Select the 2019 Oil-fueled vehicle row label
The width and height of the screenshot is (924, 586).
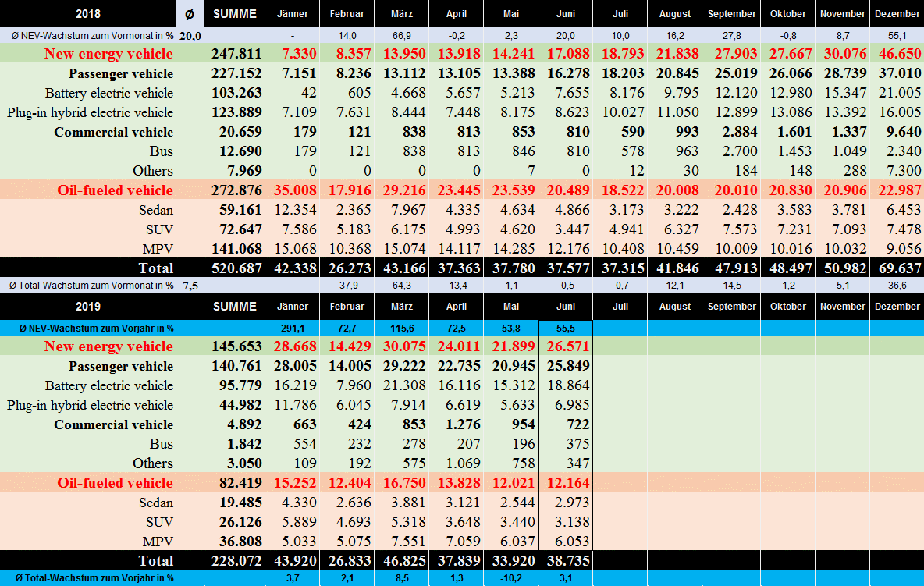click(115, 483)
